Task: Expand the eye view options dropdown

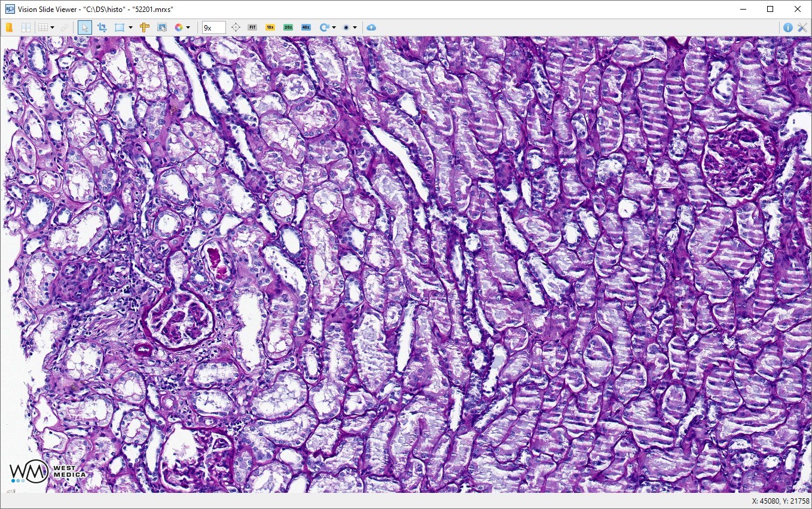Action: (x=355, y=27)
